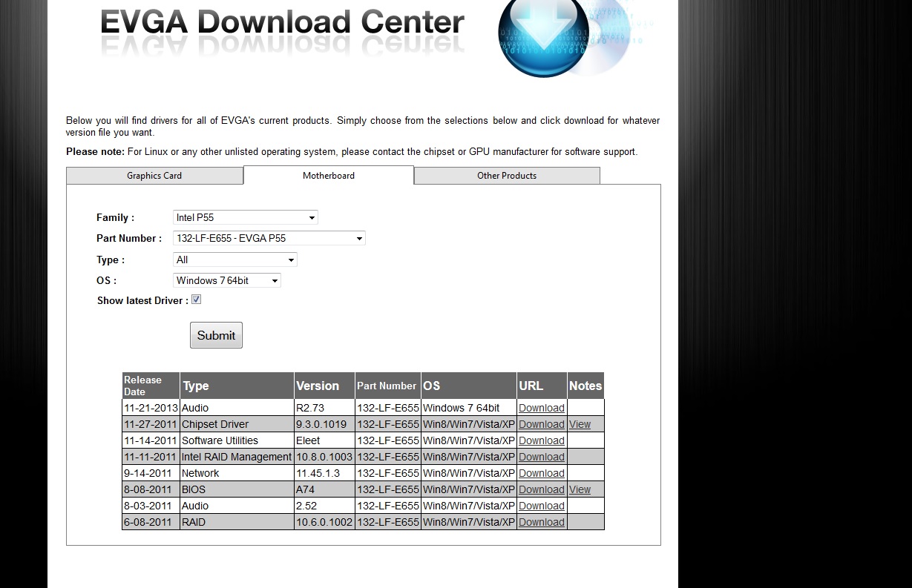The image size is (912, 588).
Task: Open the Family dropdown showing Intel P55
Action: click(246, 217)
